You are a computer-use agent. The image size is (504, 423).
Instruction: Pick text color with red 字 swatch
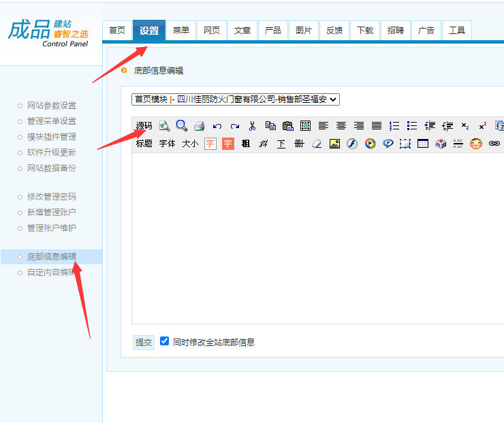point(210,144)
